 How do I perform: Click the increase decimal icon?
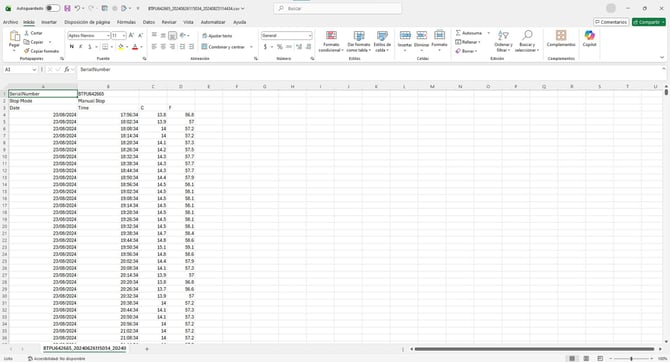[299, 47]
